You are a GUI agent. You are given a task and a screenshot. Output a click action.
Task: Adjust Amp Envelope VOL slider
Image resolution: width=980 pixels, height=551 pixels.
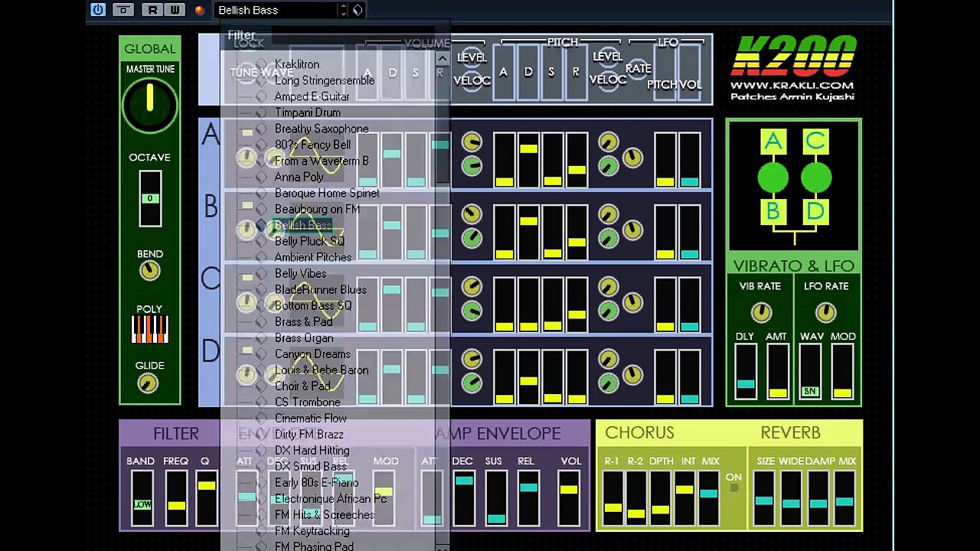coord(569,498)
